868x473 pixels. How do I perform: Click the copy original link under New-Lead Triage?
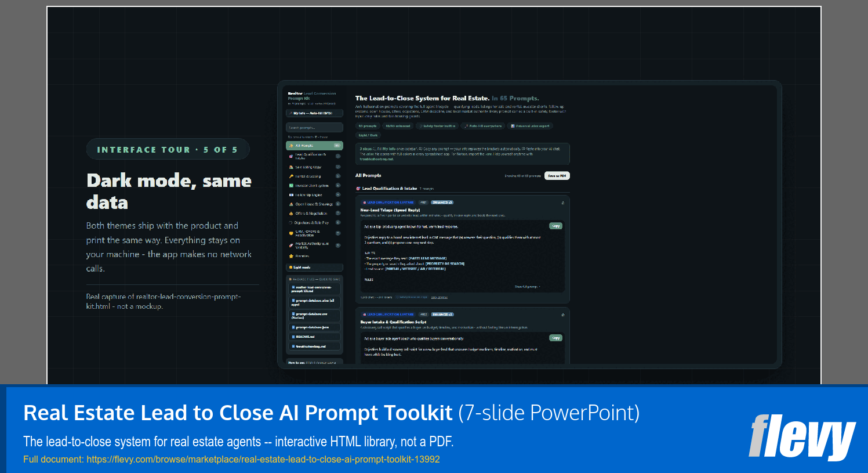[439, 297]
